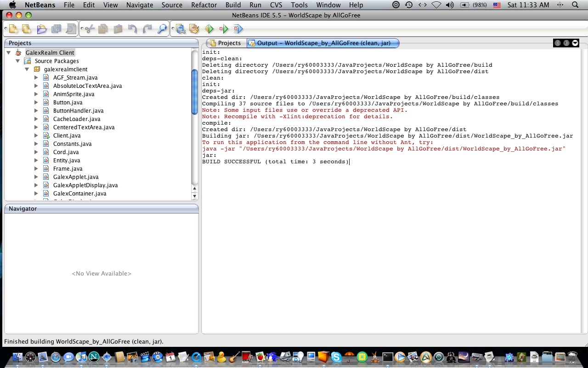Screen dimensions: 588x368
Task: Select ButtonHandler.java in project tree
Action: click(78, 111)
